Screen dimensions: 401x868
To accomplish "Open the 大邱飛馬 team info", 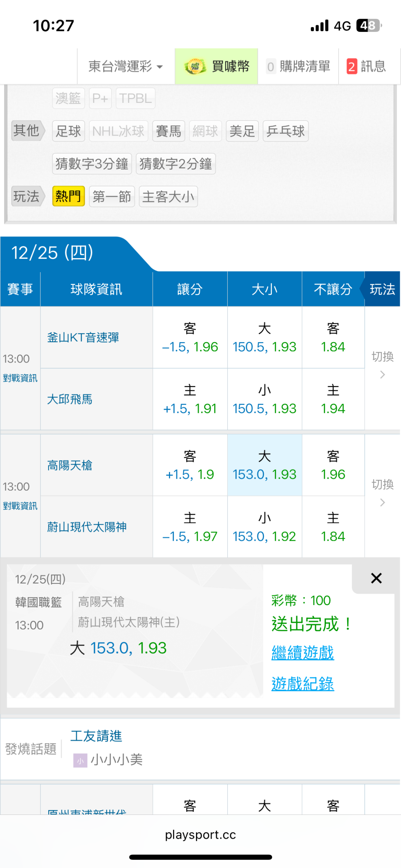I will pyautogui.click(x=70, y=399).
